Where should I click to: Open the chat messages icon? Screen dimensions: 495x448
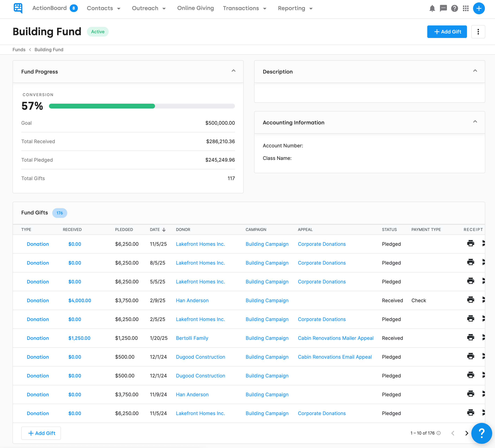pyautogui.click(x=443, y=8)
